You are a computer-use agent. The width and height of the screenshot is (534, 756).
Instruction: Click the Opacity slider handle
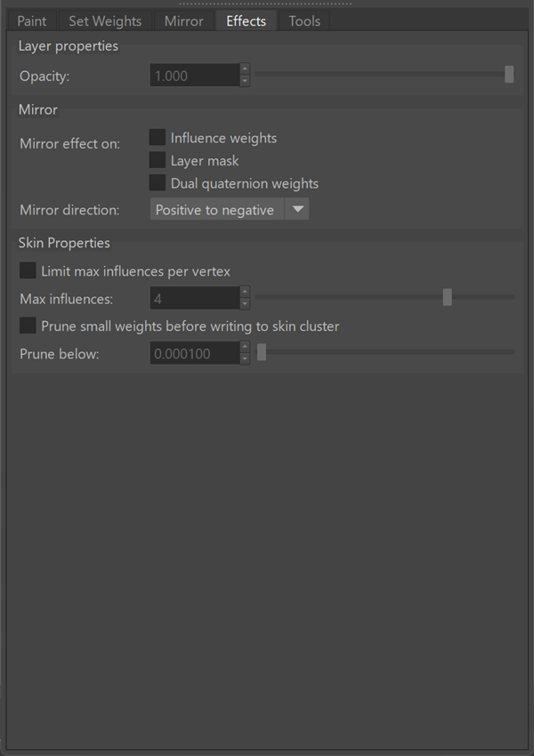pos(509,75)
